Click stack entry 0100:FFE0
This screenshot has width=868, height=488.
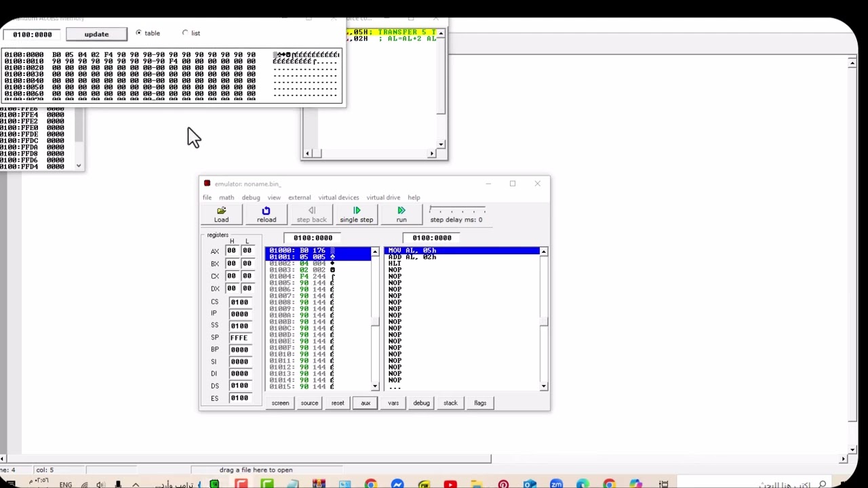coord(32,128)
